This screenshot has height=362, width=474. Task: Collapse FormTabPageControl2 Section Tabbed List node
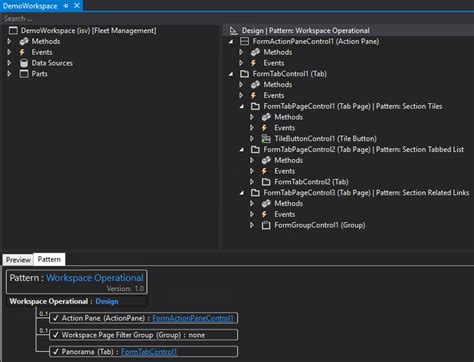pos(242,150)
